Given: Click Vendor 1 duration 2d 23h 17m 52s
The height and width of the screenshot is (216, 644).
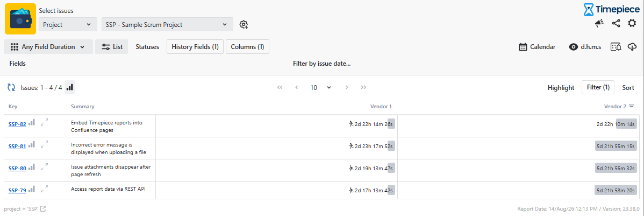Looking at the screenshot, I should pos(374,146).
